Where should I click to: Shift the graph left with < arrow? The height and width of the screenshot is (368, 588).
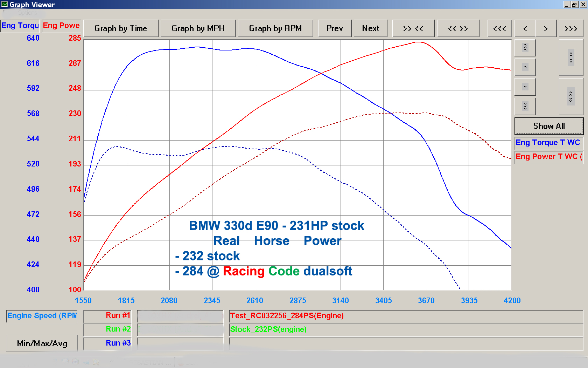525,28
